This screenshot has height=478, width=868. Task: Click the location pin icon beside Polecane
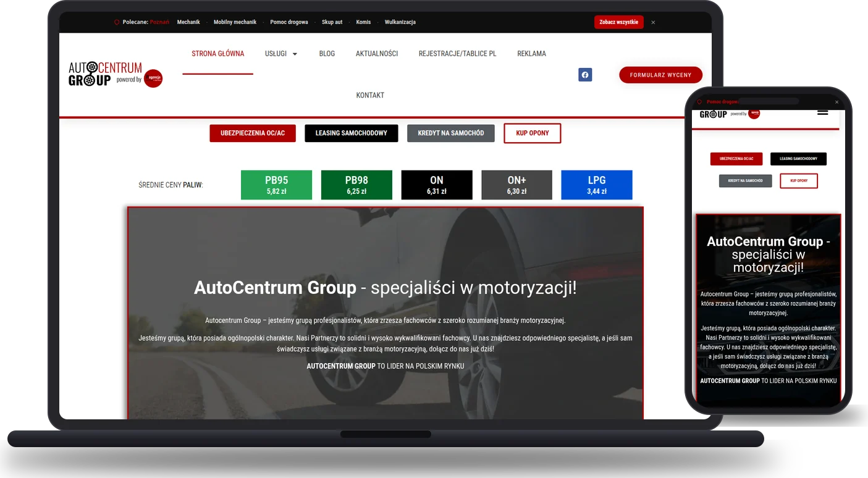click(x=116, y=22)
